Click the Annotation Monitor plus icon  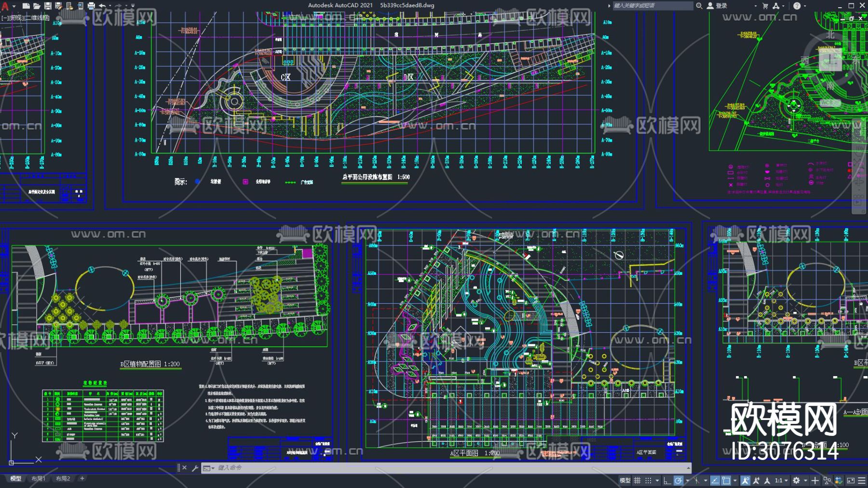(815, 480)
